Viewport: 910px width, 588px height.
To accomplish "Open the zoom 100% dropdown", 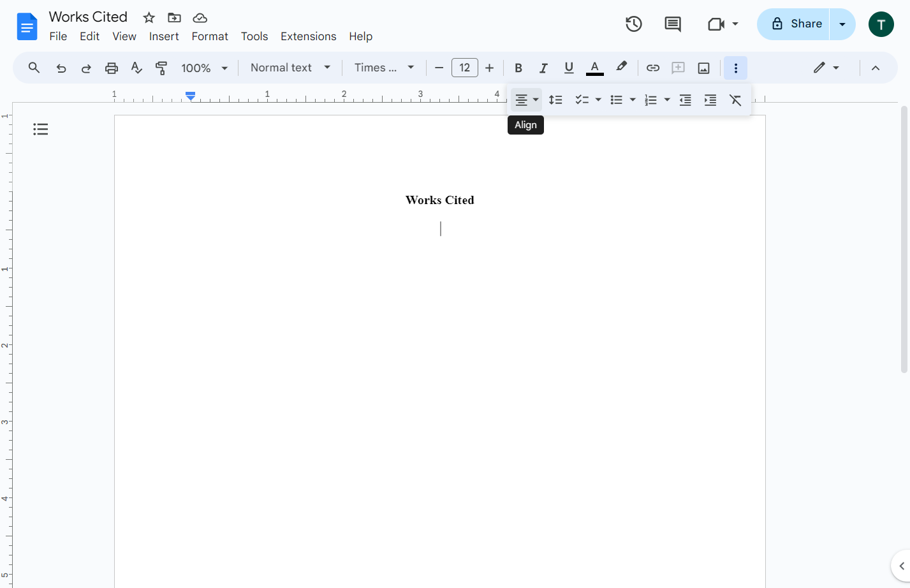I will (205, 68).
